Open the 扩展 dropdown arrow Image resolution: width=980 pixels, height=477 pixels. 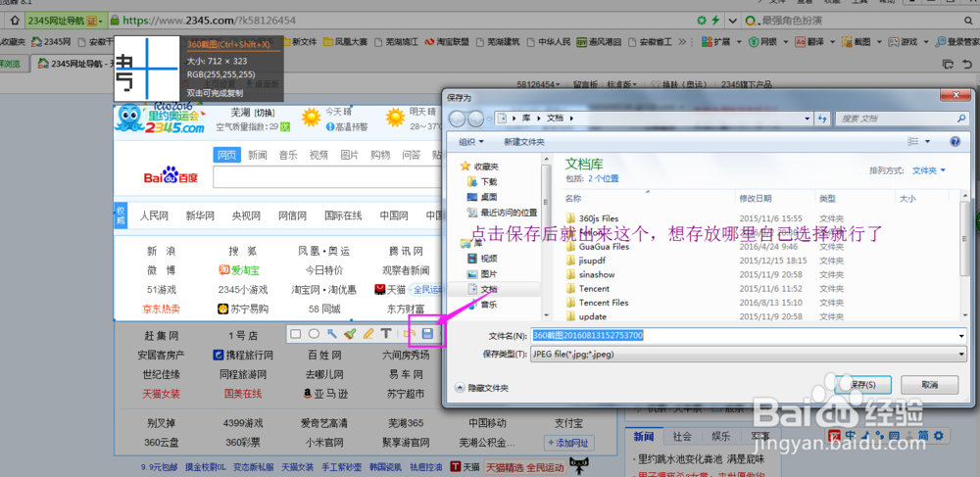[x=739, y=42]
